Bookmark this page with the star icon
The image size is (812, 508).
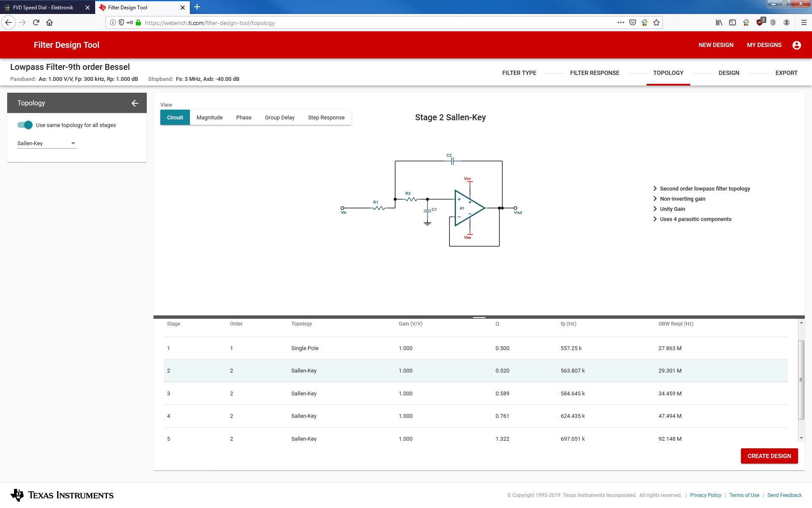click(x=656, y=23)
